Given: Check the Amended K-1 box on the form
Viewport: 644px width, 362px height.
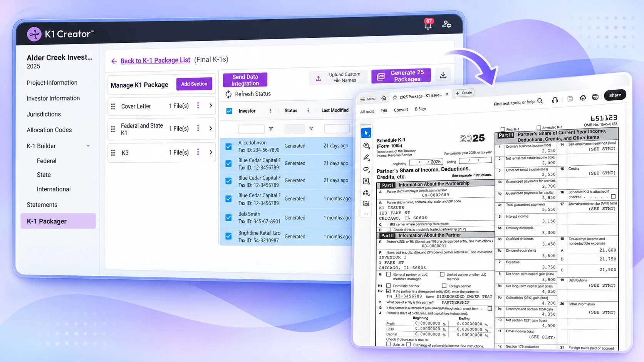Looking at the screenshot, I should 538,128.
